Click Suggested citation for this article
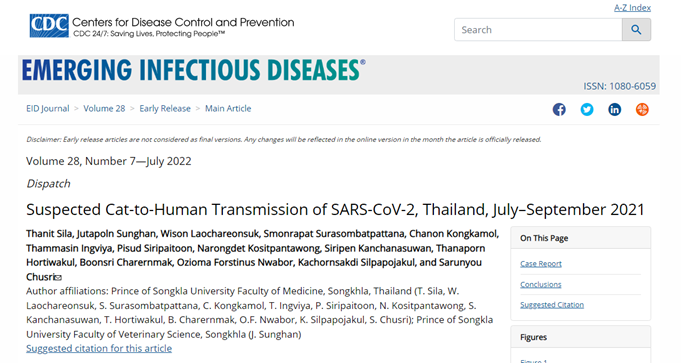 (x=99, y=348)
